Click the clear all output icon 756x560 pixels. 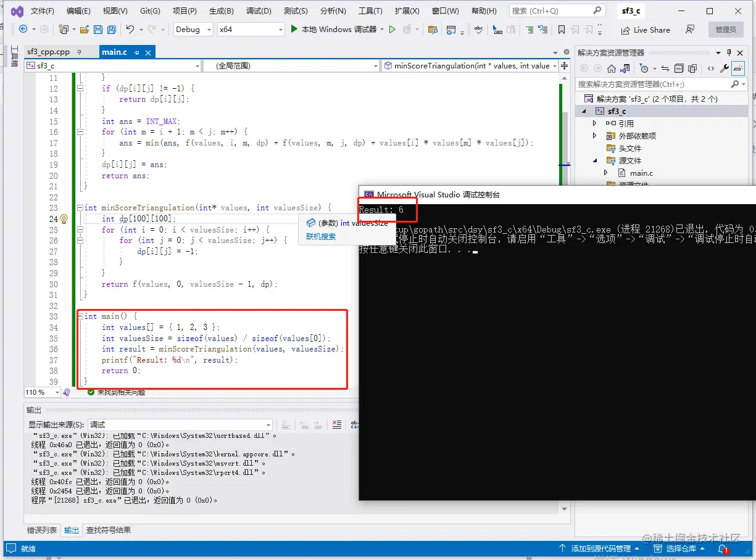[x=336, y=424]
